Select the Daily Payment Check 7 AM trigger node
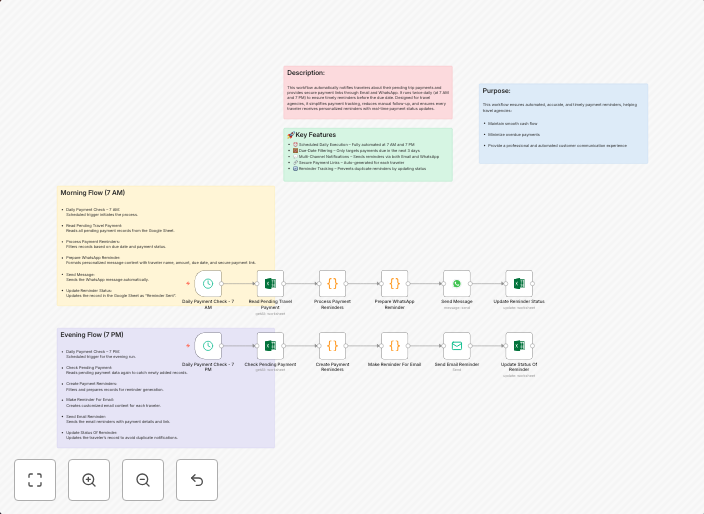Image resolution: width=704 pixels, height=514 pixels. click(208, 284)
